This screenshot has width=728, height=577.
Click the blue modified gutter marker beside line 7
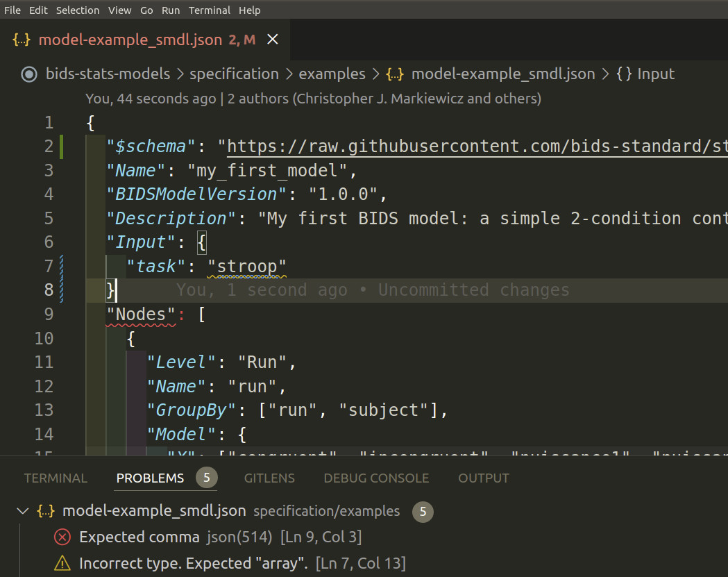[x=61, y=266]
